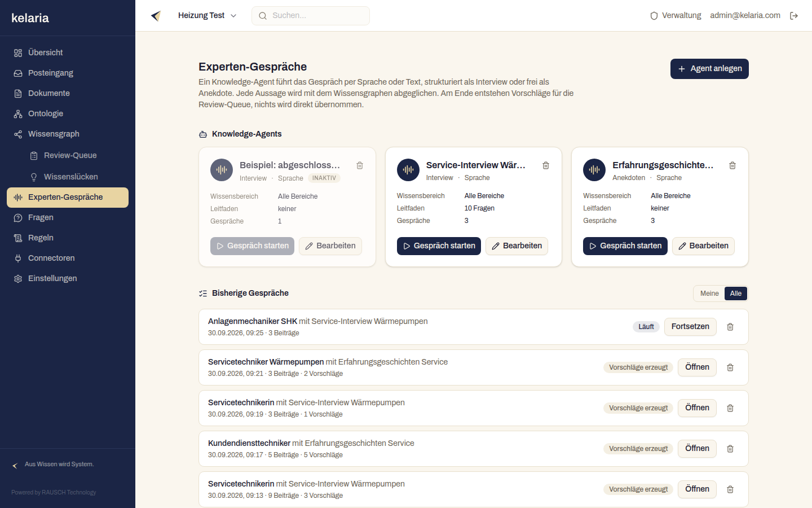Click the Knowledge-Agents robot icon
Viewport: 812px width, 508px height.
coord(203,134)
